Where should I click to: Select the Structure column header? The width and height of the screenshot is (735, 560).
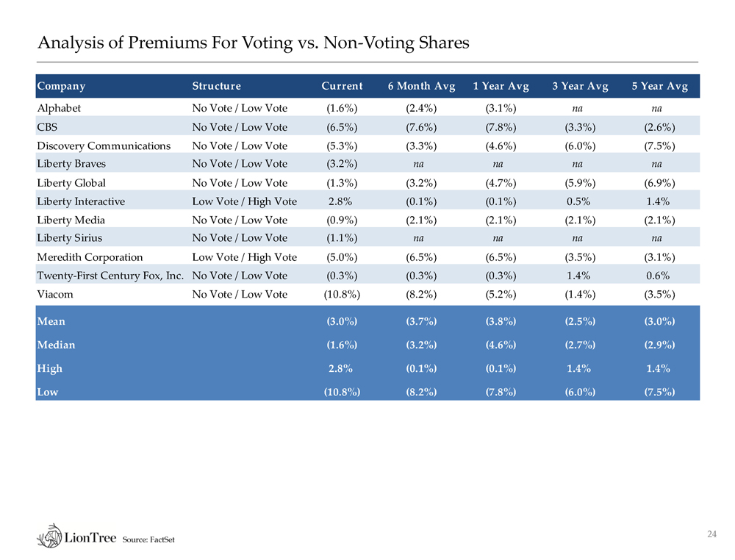coord(216,86)
